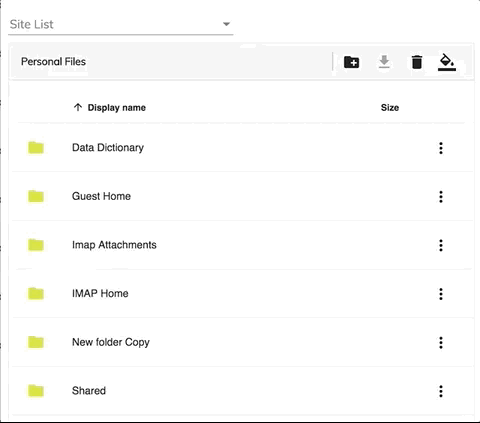The height and width of the screenshot is (423, 480).
Task: Select the Data Dictionary folder icon
Action: 36,148
